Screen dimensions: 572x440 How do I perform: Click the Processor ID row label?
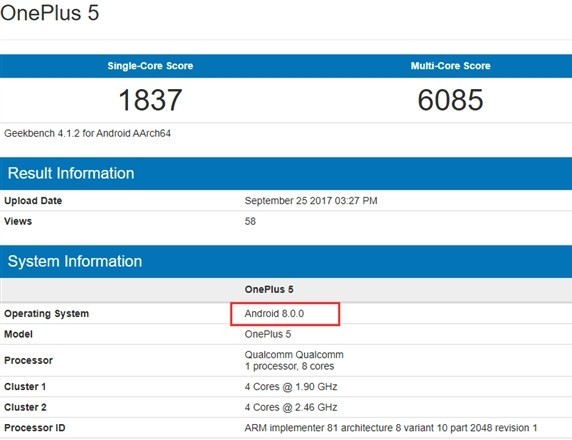(x=35, y=428)
